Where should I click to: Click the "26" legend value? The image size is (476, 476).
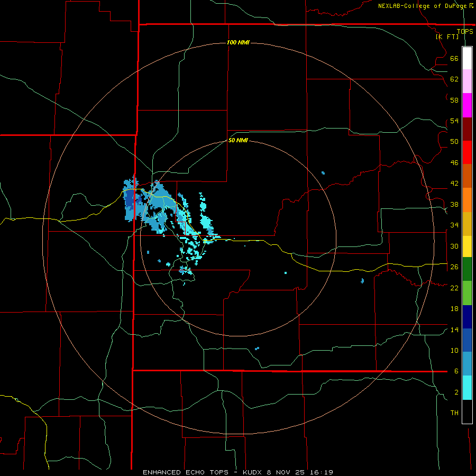(454, 267)
